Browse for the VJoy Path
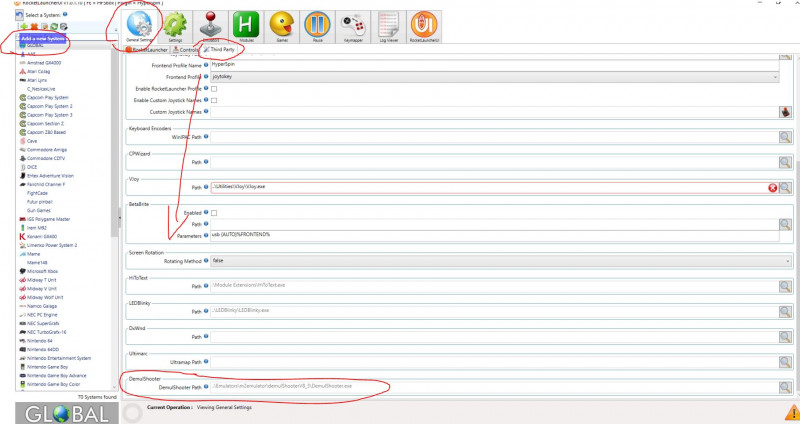The width and height of the screenshot is (800, 424). pos(785,187)
